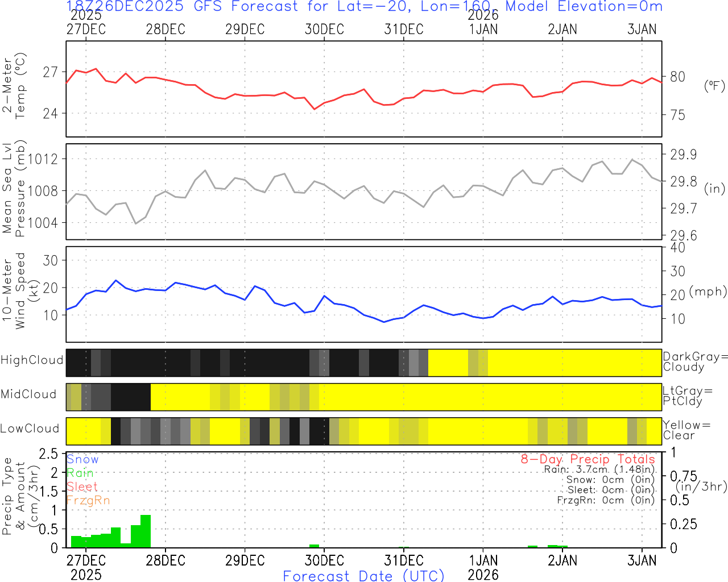Click the MidCloud row label
The width and height of the screenshot is (728, 582).
pos(28,394)
